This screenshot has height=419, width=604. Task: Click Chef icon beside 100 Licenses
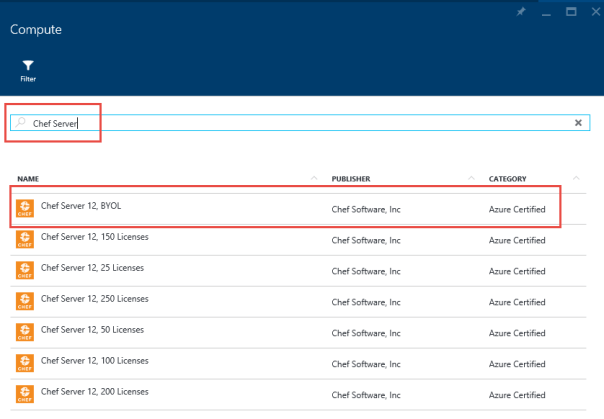click(x=25, y=360)
